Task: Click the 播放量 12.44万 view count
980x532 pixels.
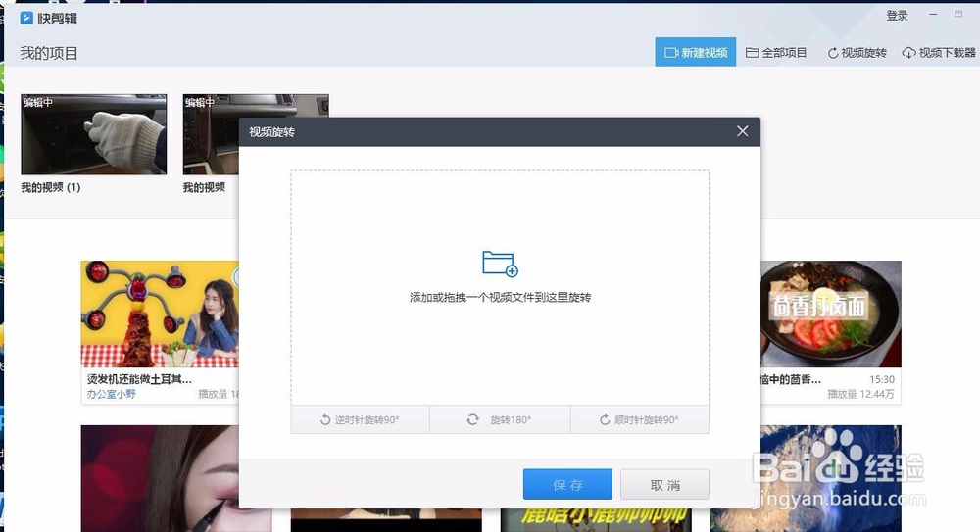Action: tap(860, 394)
